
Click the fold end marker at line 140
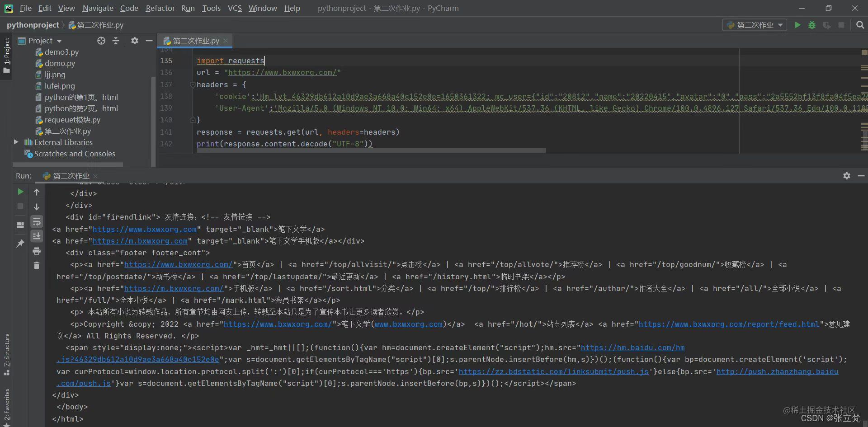click(x=193, y=120)
